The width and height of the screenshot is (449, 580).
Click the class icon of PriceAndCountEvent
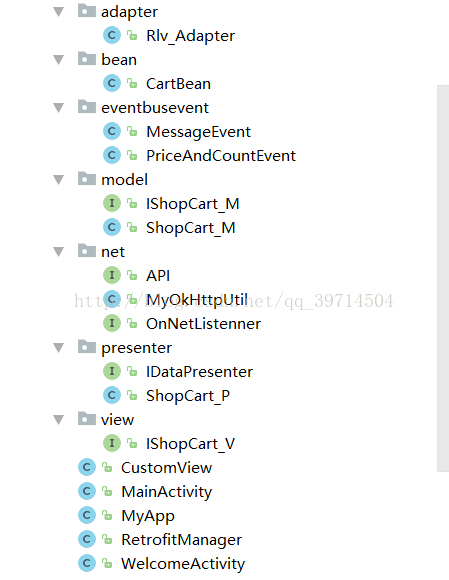point(112,155)
